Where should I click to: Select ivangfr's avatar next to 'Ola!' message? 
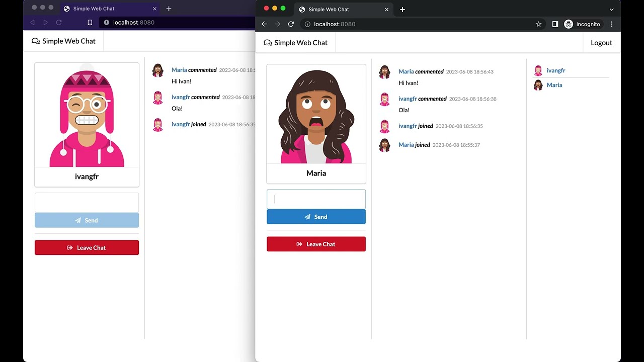tap(384, 100)
